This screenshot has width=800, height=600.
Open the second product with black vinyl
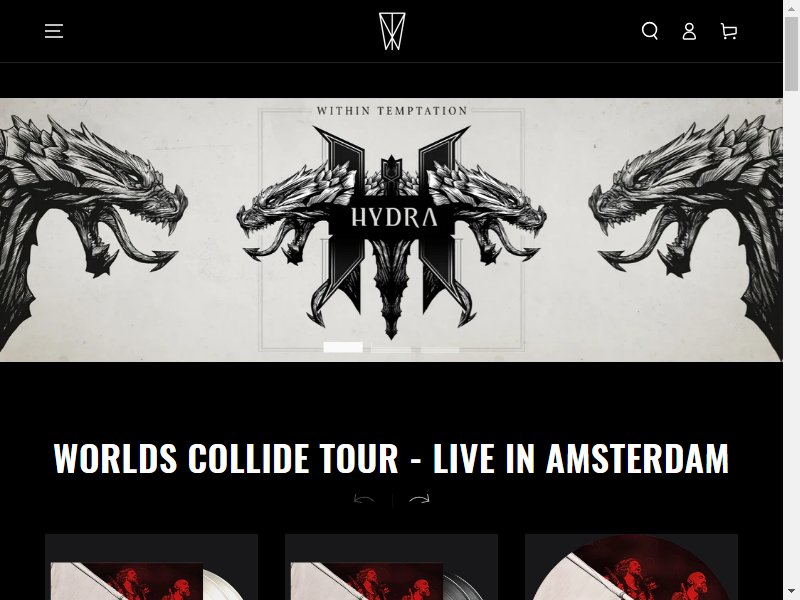[x=391, y=567]
